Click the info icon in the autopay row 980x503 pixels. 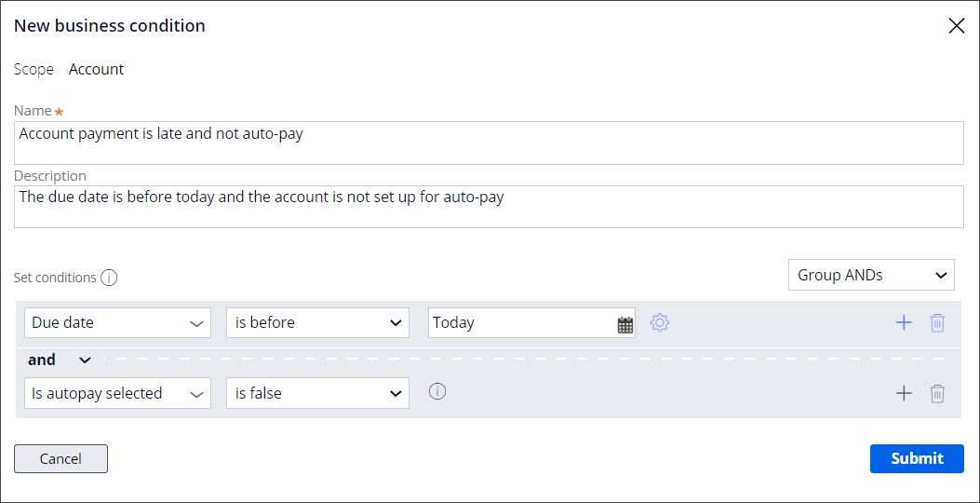coord(437,392)
